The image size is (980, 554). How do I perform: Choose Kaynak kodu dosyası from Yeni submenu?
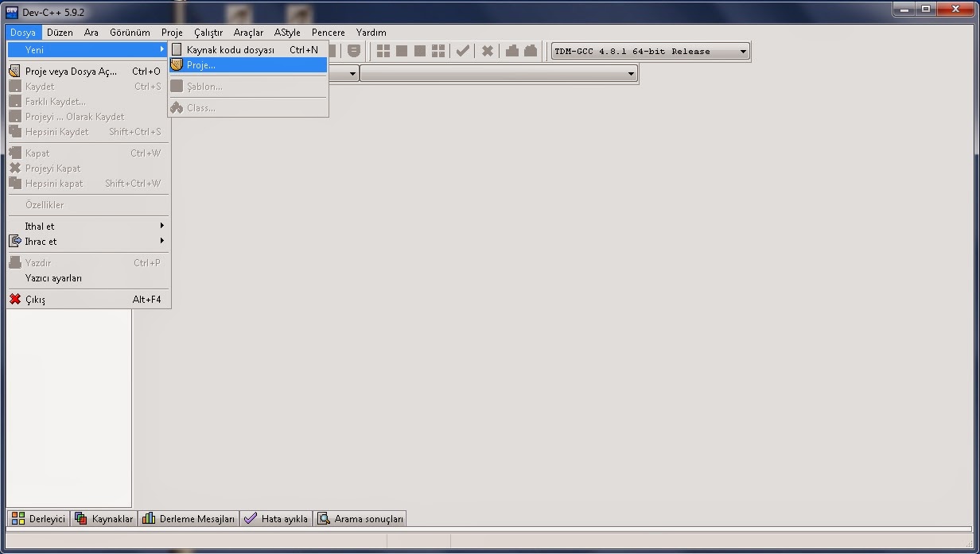point(248,49)
